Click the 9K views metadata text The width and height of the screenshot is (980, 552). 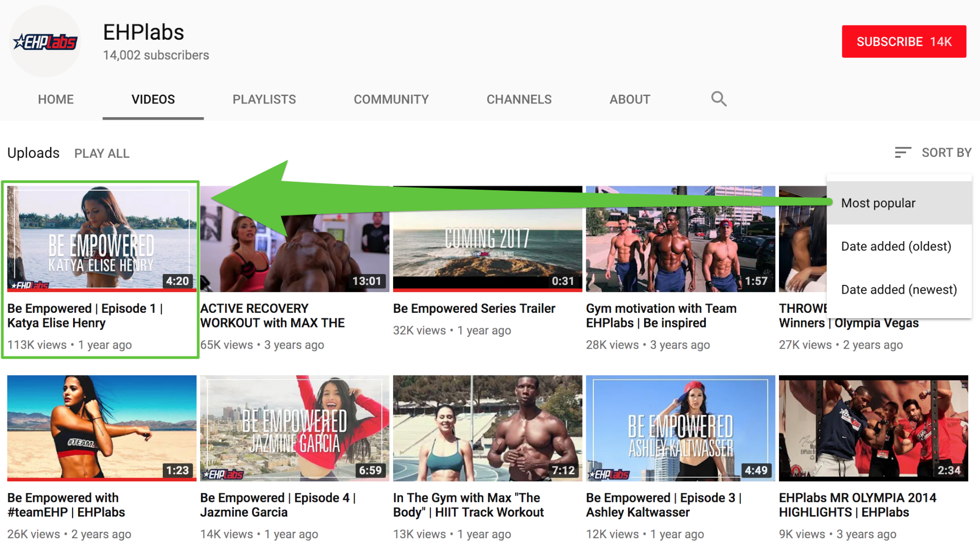[802, 534]
